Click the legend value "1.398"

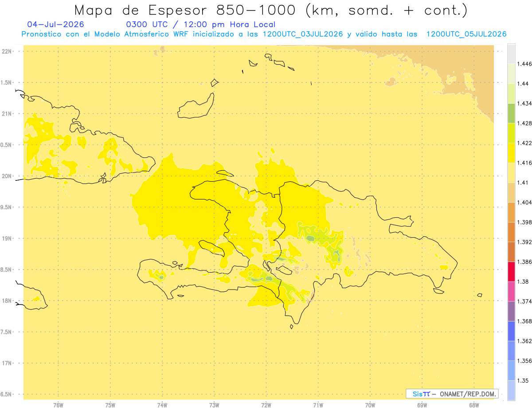pos(524,222)
